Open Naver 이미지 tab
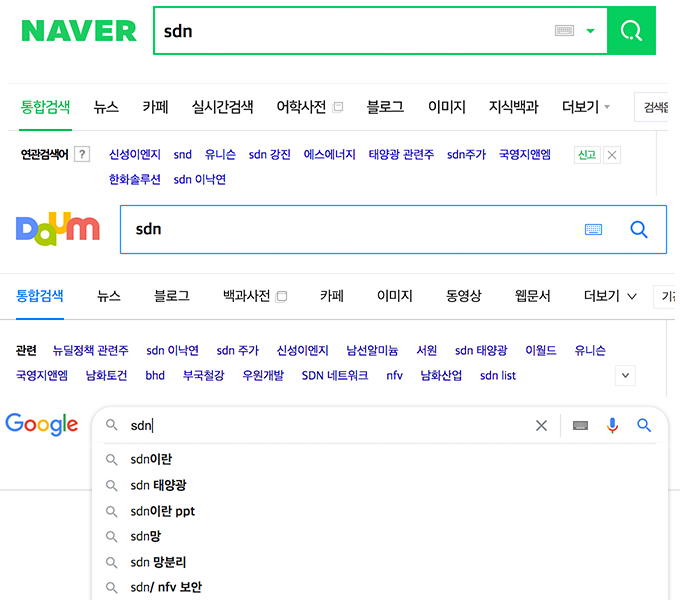 click(x=447, y=107)
